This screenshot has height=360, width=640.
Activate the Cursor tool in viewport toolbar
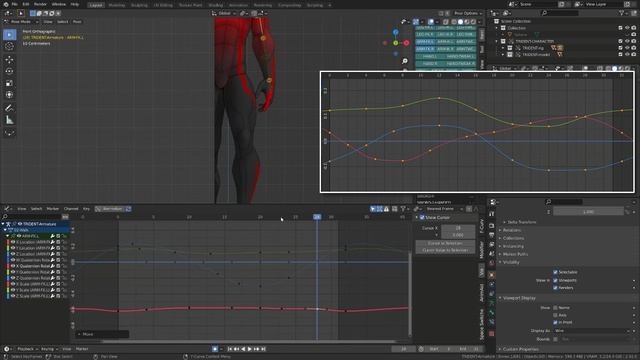tap(9, 46)
